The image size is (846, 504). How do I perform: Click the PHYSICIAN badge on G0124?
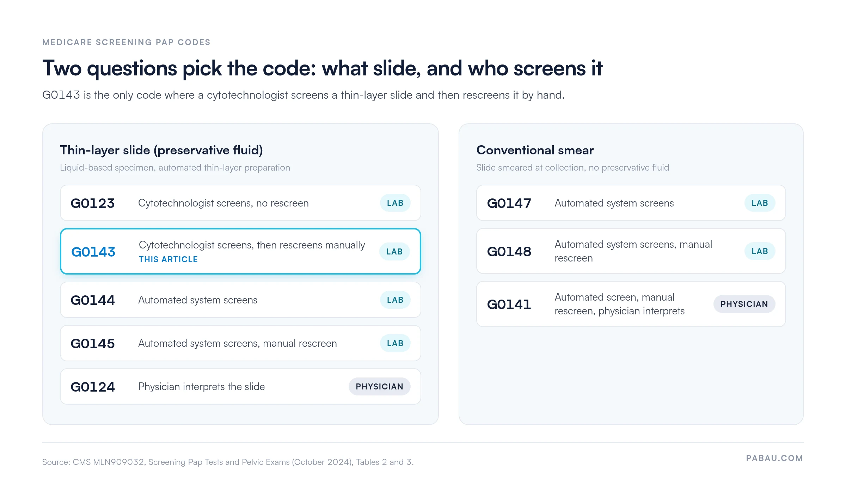(x=379, y=387)
